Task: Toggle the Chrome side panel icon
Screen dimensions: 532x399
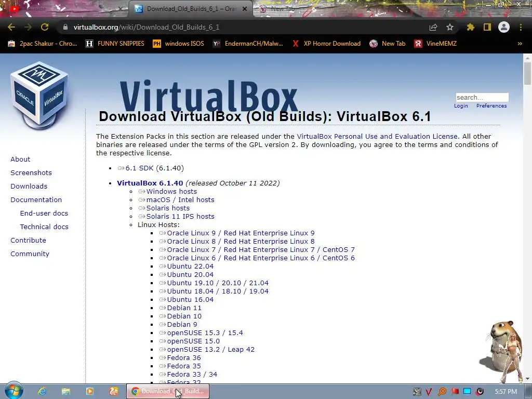Action: [x=487, y=27]
